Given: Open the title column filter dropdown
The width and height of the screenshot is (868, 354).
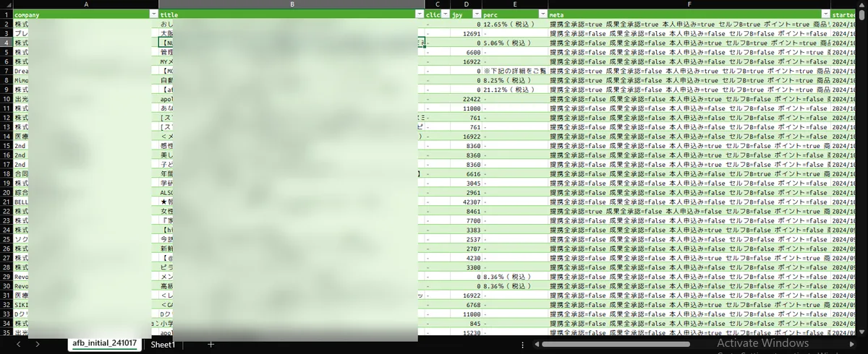Looking at the screenshot, I should pyautogui.click(x=420, y=14).
